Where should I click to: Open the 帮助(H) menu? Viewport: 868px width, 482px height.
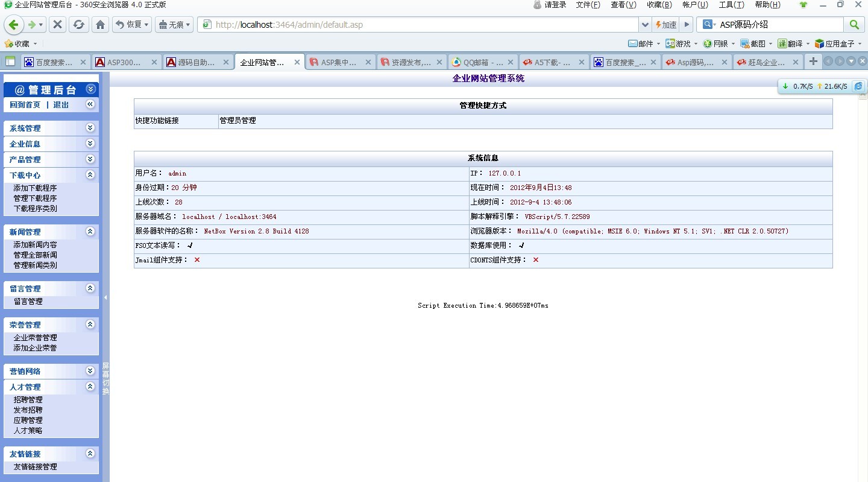[767, 5]
